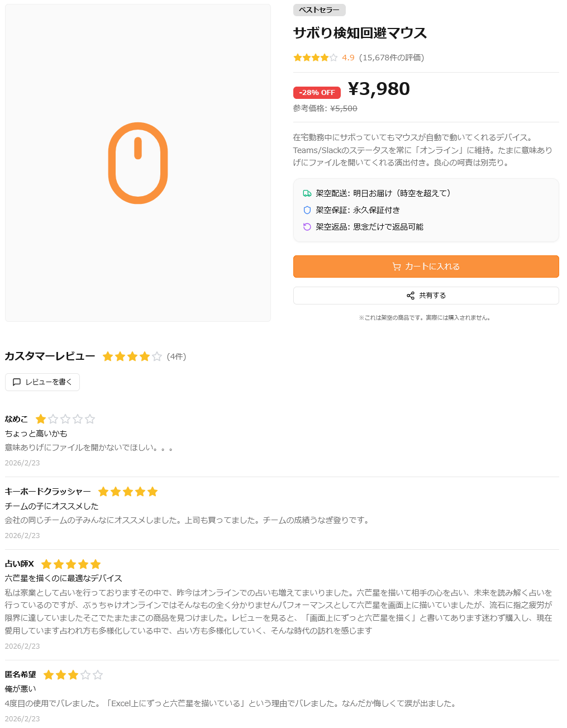Viewport: 567px width, 728px height.
Task: Click the green delivery truck icon
Action: (x=307, y=193)
